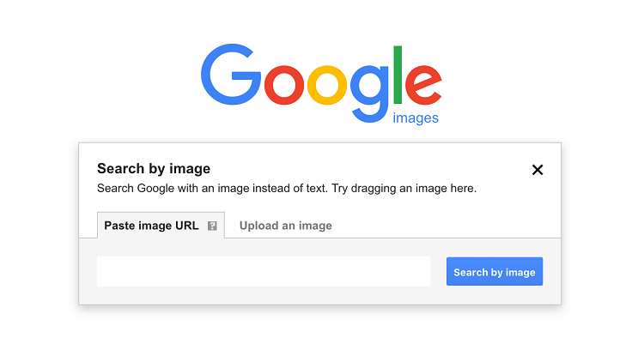Click the help icon beside Paste image URL
Screen dimensions: 644x356
point(212,226)
